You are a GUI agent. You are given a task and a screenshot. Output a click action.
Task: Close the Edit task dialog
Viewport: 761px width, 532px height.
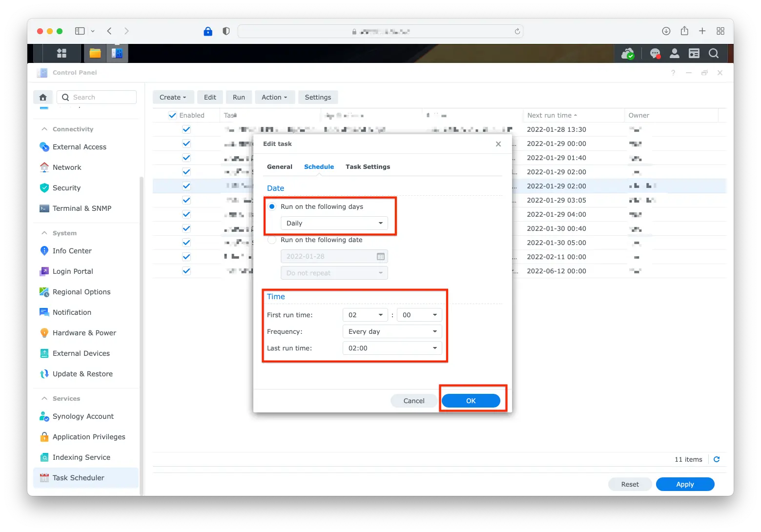[x=498, y=144]
